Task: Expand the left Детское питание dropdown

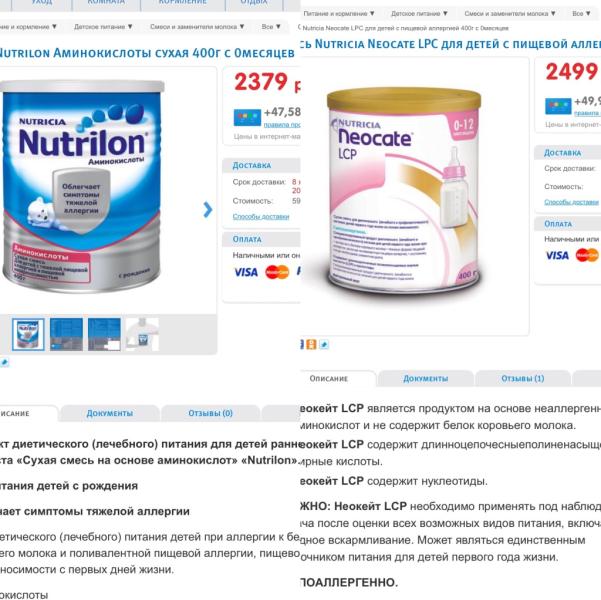Action: point(103,27)
